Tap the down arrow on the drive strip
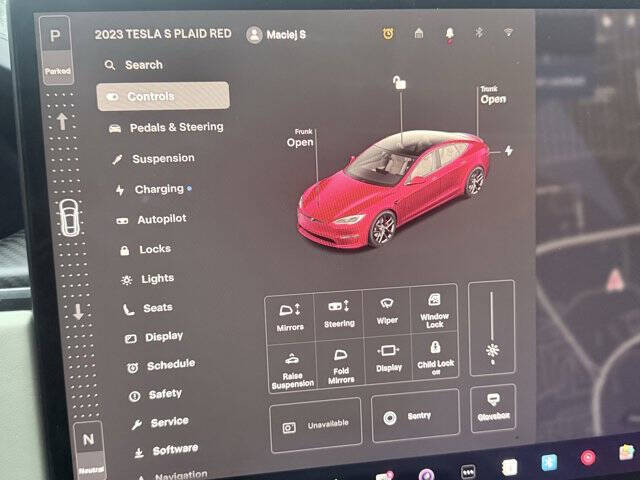Viewport: 640px width, 480px height. (78, 312)
